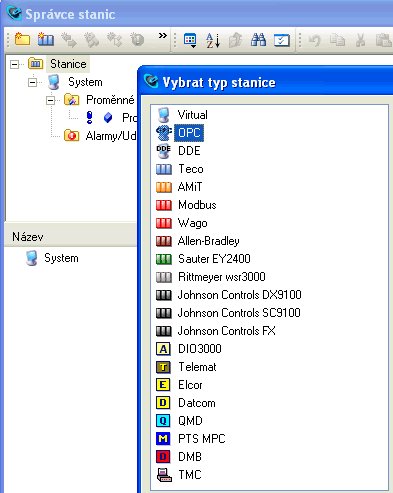This screenshot has width=393, height=493.
Task: Choose Johnson Controls SC9100 station type
Action: (x=239, y=313)
